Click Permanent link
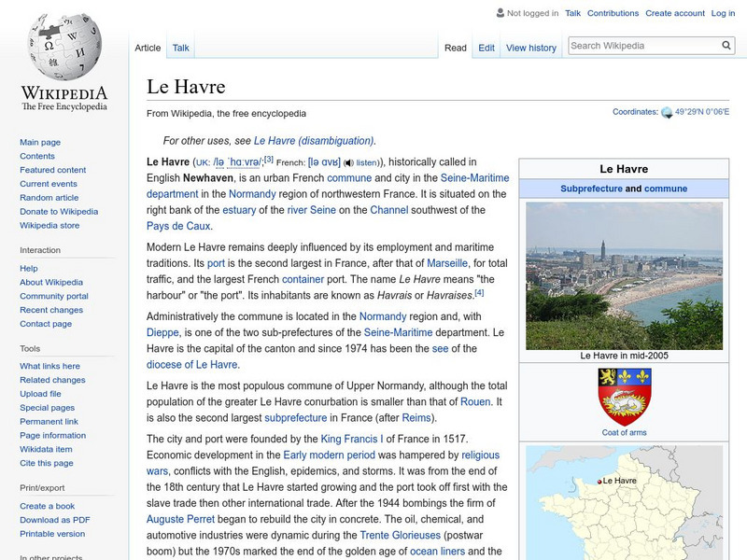 (49, 422)
